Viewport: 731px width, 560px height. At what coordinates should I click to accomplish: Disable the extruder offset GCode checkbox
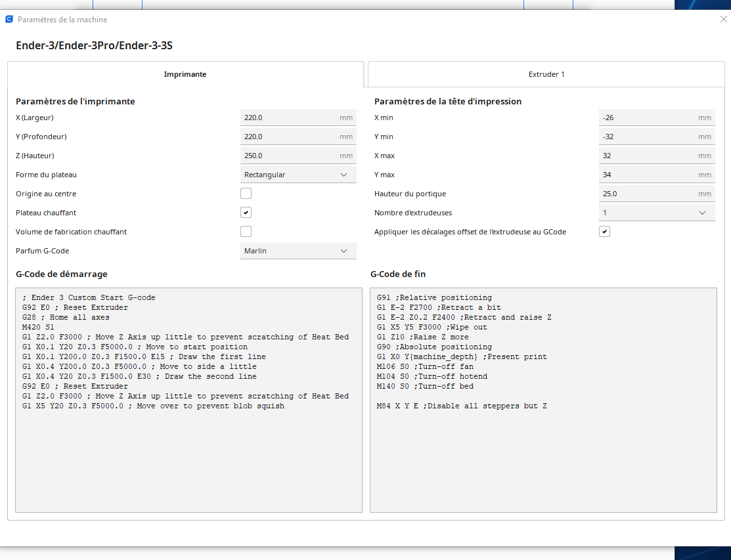point(604,232)
